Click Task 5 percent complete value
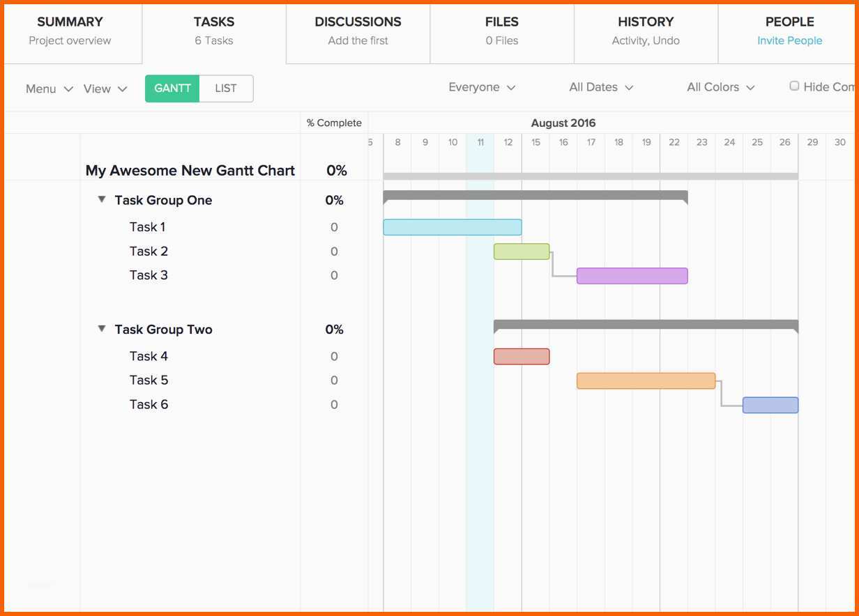Screen dimensions: 859x616 [x=334, y=380]
